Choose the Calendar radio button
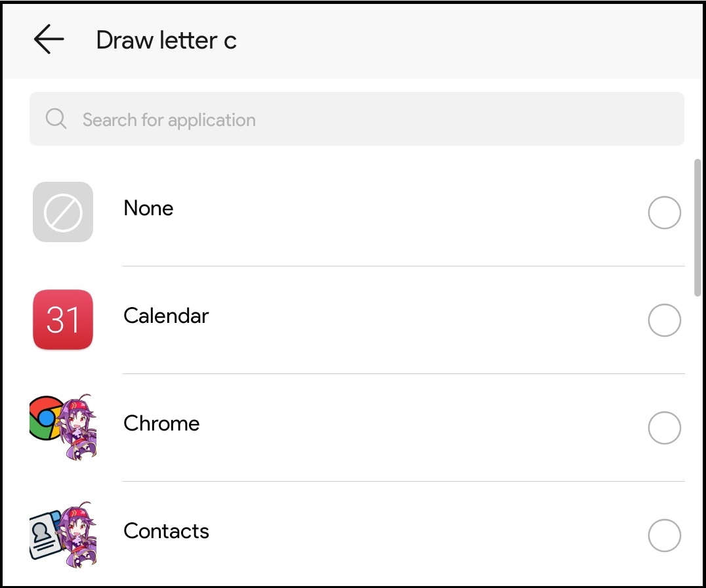Viewport: 706px width, 588px height. pos(664,320)
